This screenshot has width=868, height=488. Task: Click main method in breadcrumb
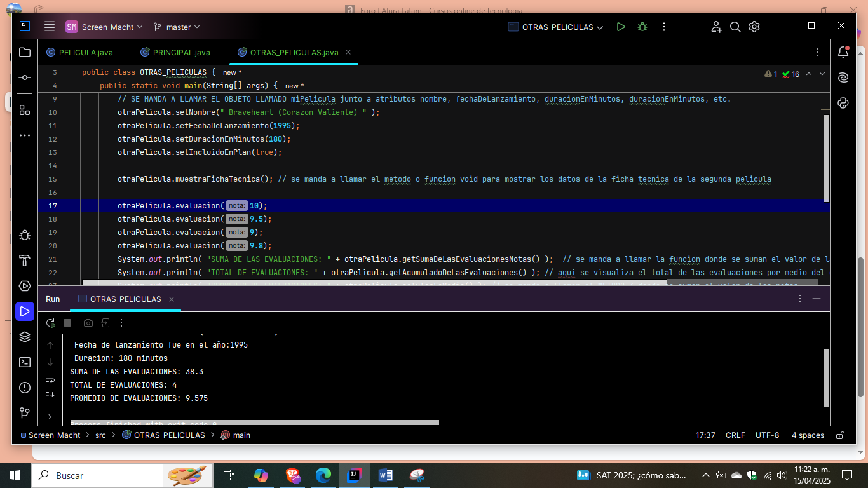[x=236, y=435]
